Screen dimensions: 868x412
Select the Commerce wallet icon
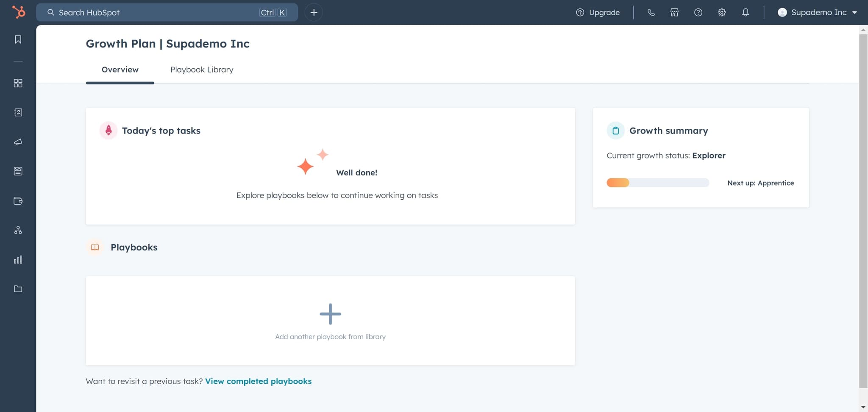pos(18,201)
